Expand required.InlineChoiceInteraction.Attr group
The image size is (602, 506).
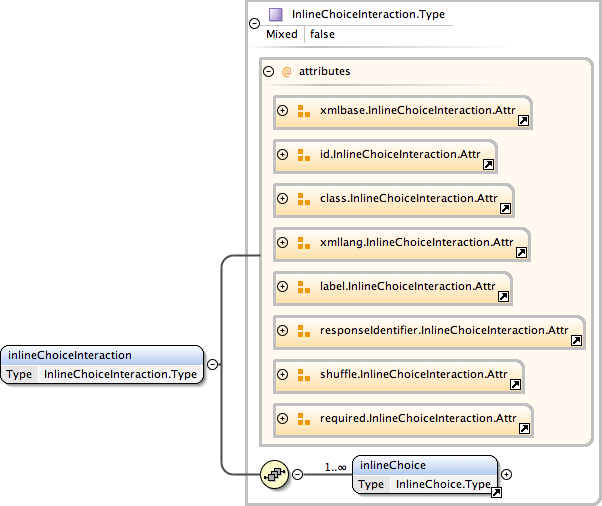coord(283,419)
